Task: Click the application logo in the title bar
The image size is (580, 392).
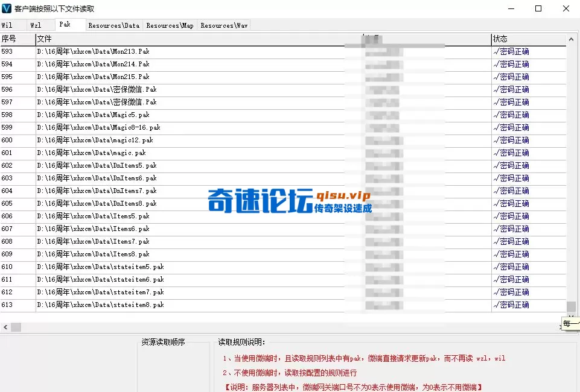Action: (x=7, y=8)
